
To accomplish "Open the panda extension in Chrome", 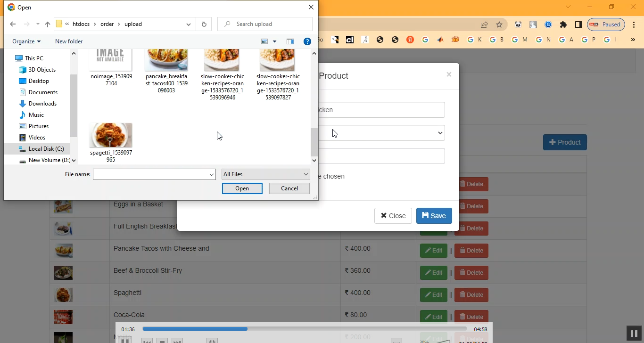I will (518, 24).
